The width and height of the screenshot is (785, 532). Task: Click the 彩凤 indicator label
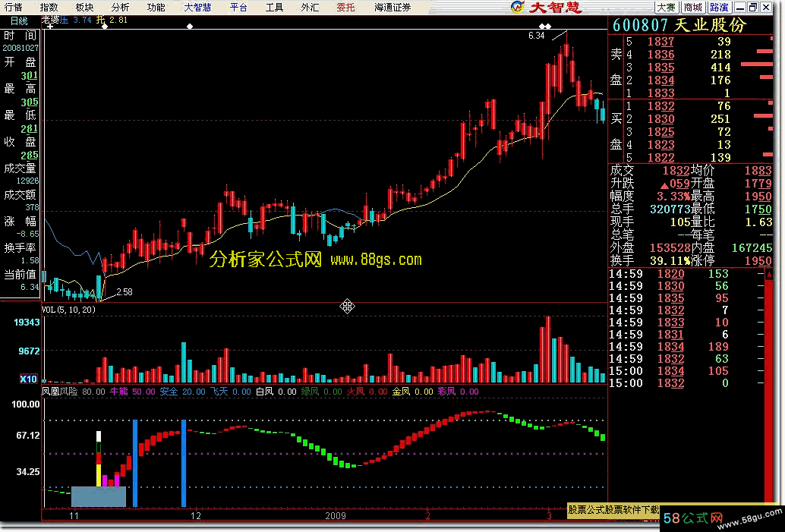(x=446, y=392)
